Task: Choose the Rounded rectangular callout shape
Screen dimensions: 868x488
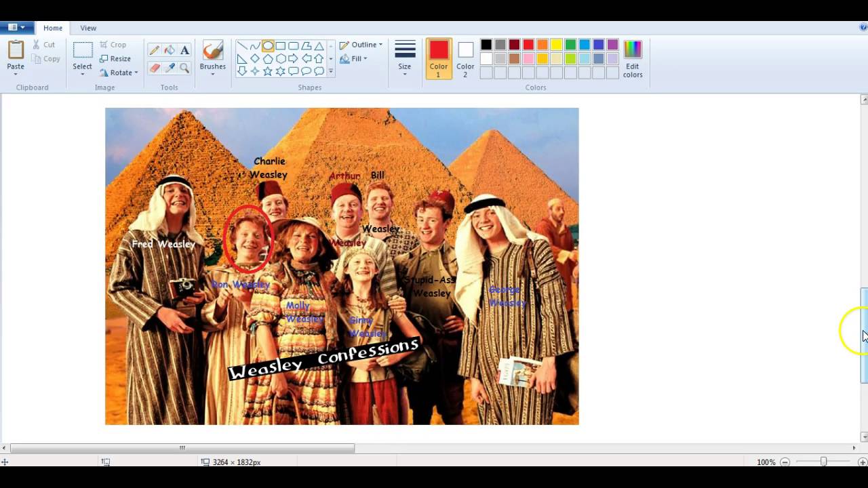Action: coord(294,71)
